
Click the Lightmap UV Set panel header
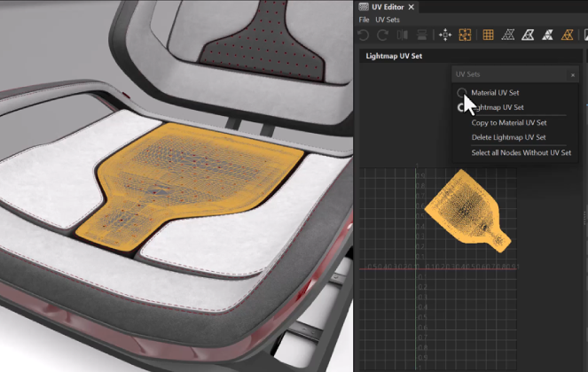pyautogui.click(x=470, y=56)
